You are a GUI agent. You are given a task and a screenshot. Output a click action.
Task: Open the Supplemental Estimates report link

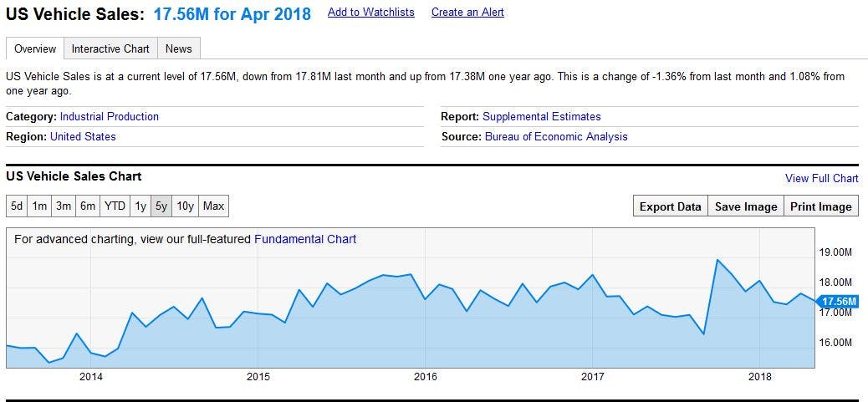pos(542,117)
